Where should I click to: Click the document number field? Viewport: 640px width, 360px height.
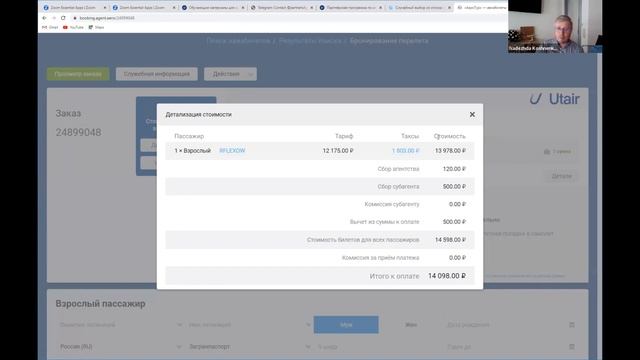tap(378, 347)
